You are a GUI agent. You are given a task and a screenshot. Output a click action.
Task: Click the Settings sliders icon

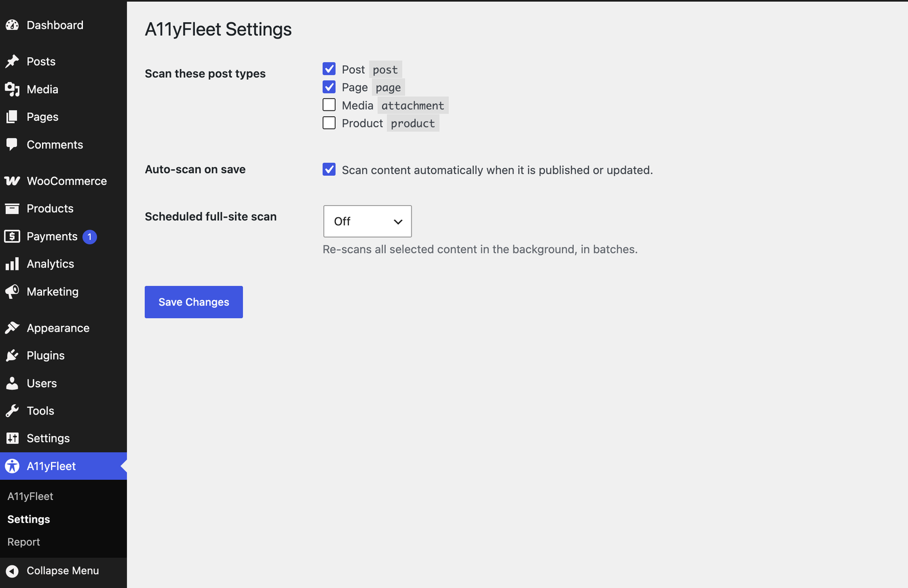12,438
